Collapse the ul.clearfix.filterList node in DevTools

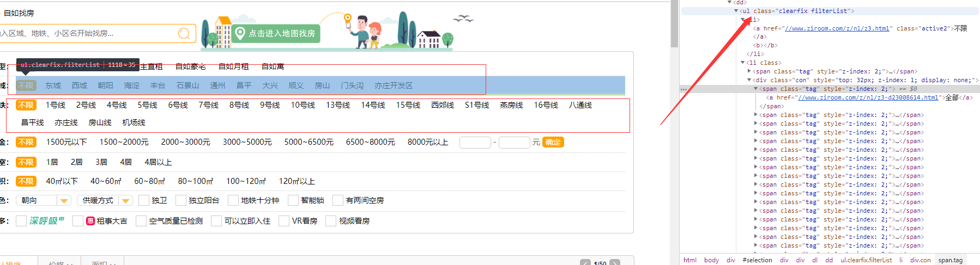click(x=736, y=11)
